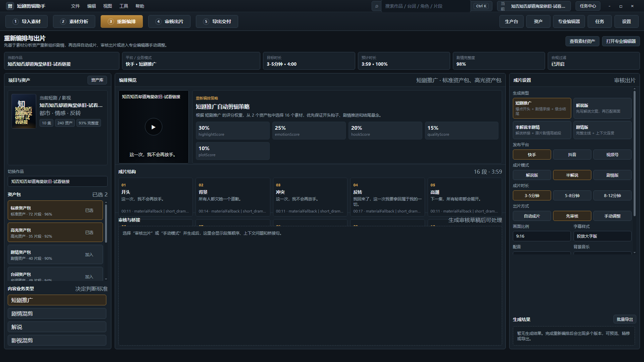Click the up arrow in 成片设置 scrollbar

point(634,89)
